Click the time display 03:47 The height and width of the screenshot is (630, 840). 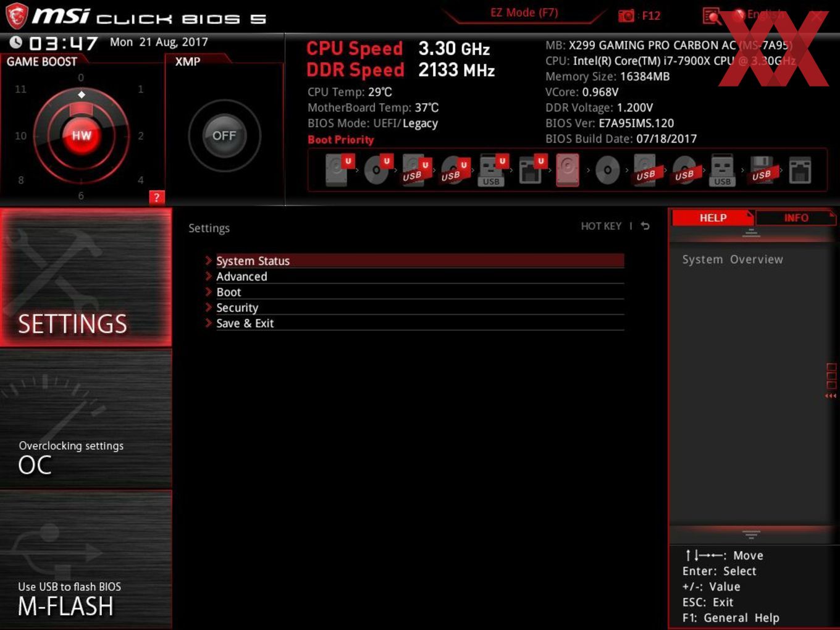pos(64,43)
